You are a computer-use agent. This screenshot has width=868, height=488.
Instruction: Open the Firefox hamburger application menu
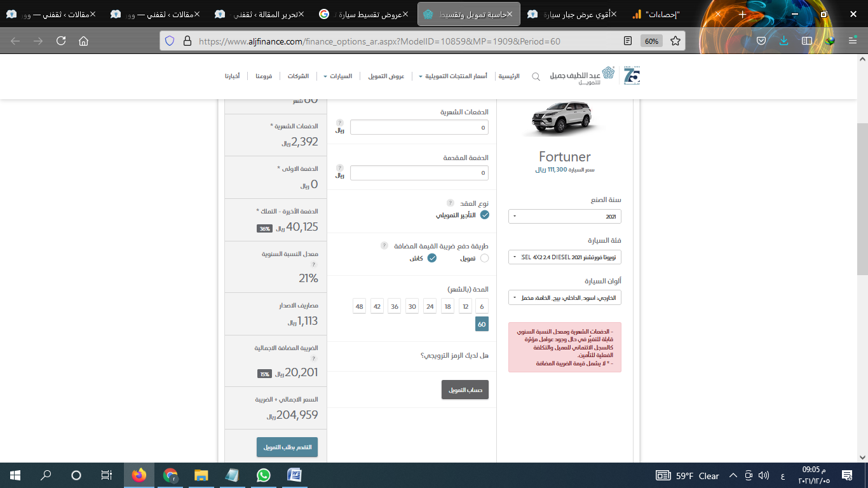coord(853,41)
